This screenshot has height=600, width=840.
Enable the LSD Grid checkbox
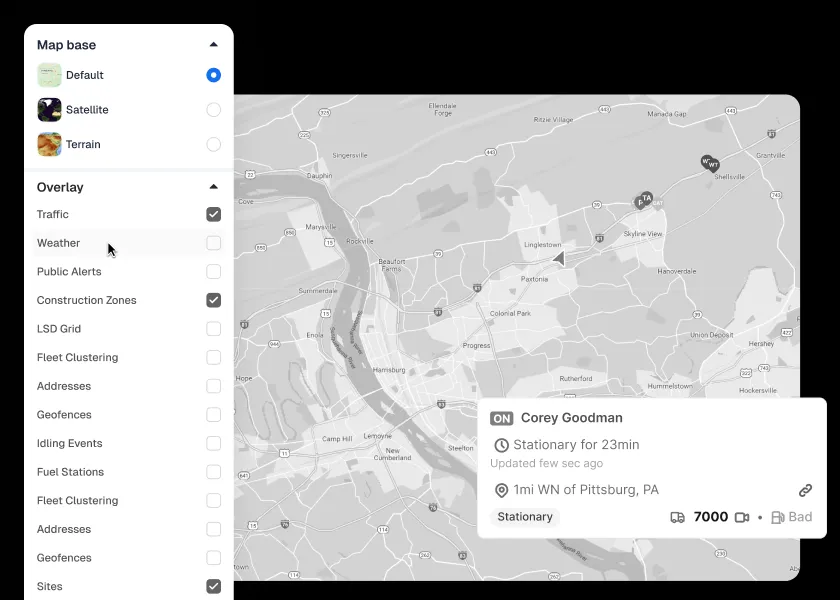tap(213, 329)
